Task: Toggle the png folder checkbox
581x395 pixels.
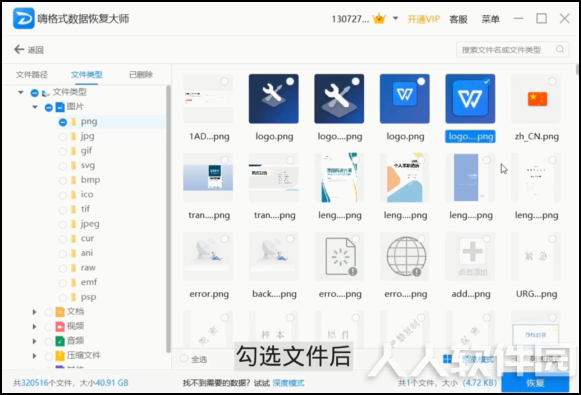Action: click(63, 122)
